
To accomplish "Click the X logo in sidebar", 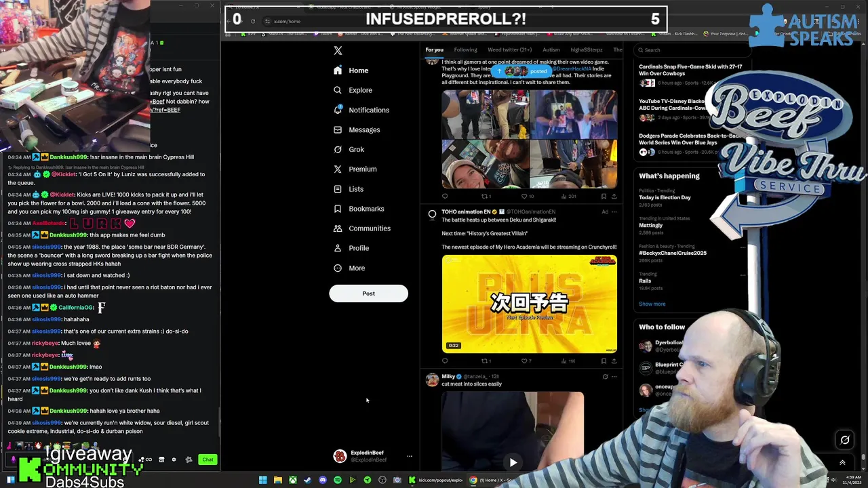I will pos(338,50).
